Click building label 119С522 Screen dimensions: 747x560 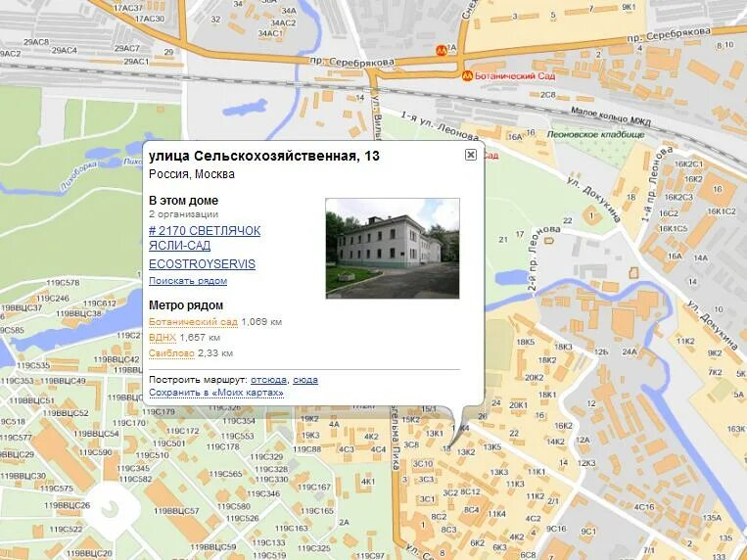[x=66, y=529]
